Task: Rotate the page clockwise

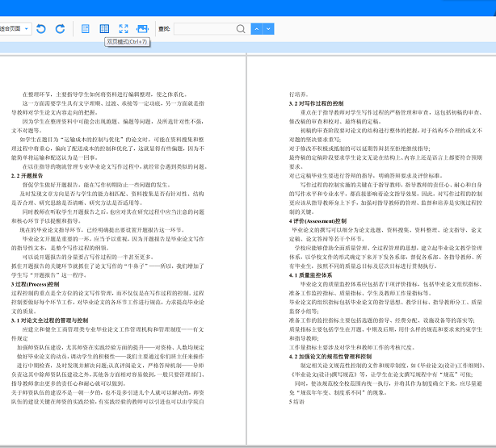Action: 60,29
